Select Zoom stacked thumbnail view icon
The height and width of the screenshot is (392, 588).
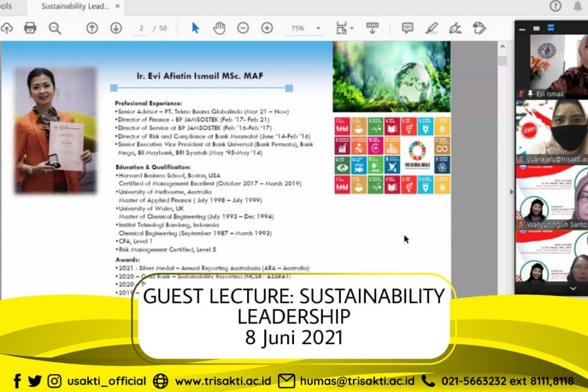551,28
